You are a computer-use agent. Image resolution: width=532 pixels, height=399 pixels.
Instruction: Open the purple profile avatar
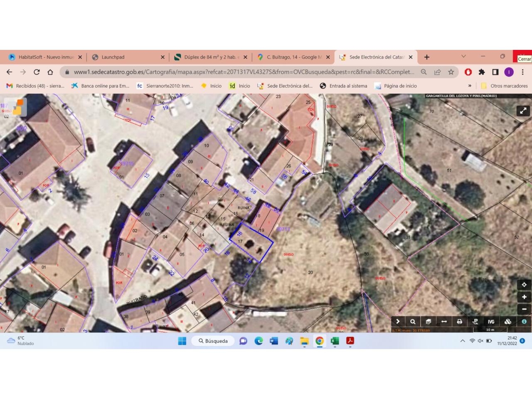pyautogui.click(x=509, y=72)
